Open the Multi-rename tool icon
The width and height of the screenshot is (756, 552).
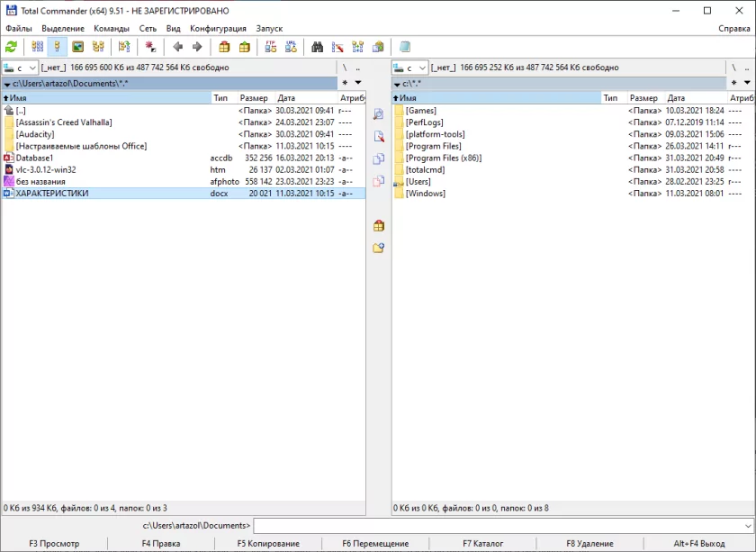click(x=337, y=47)
